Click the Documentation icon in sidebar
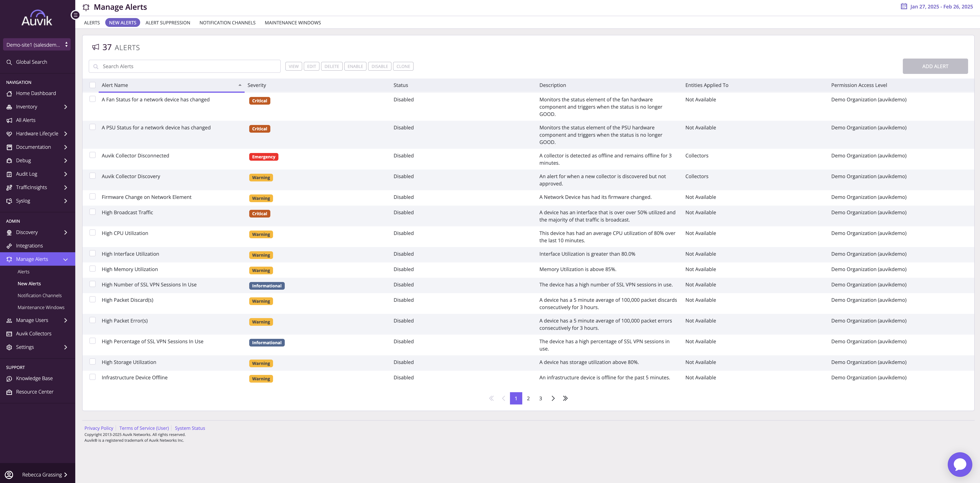Screen dimensions: 980x483 click(9, 147)
